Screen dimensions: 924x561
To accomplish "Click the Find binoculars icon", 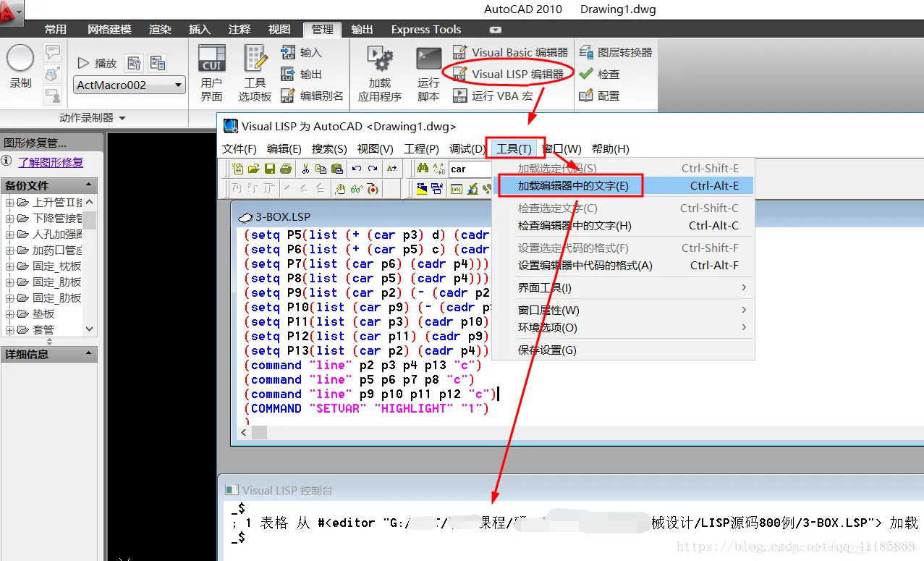I will [423, 169].
